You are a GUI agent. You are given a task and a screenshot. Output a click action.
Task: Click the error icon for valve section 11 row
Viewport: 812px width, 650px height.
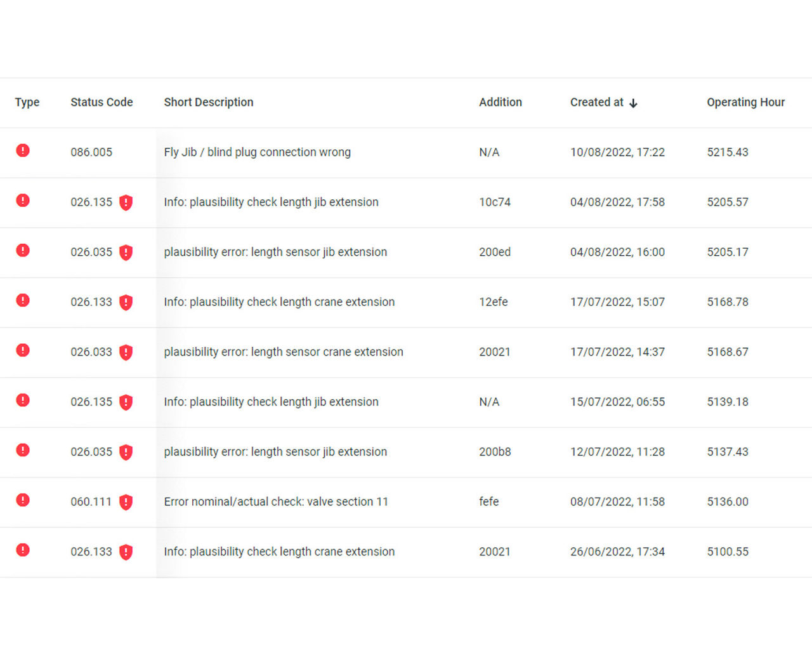pyautogui.click(x=23, y=500)
